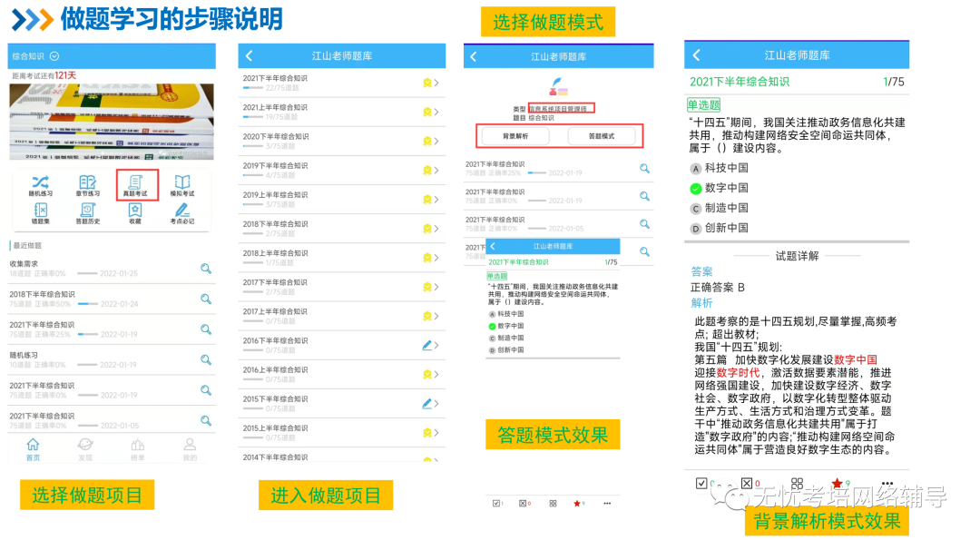Click the correct-count checkbox icon in detail screen
Image resolution: width=980 pixels, height=540 pixels.
pos(701,483)
